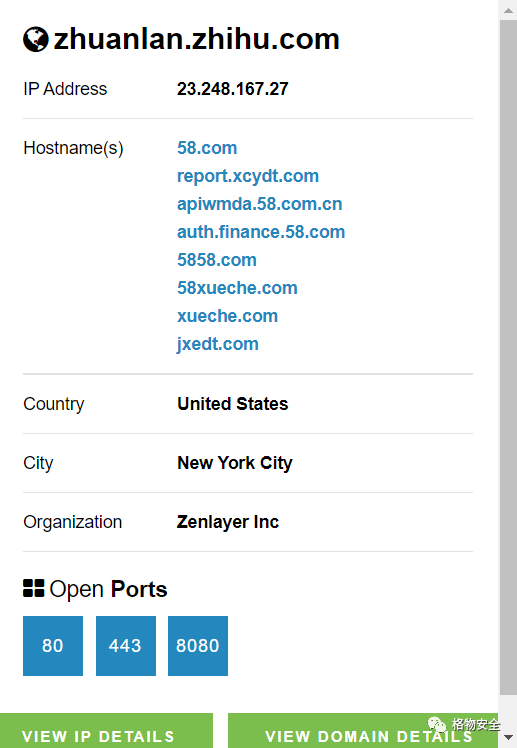Visit the apiwmda.58.com.cn hostname
The image size is (517, 748).
coord(259,204)
